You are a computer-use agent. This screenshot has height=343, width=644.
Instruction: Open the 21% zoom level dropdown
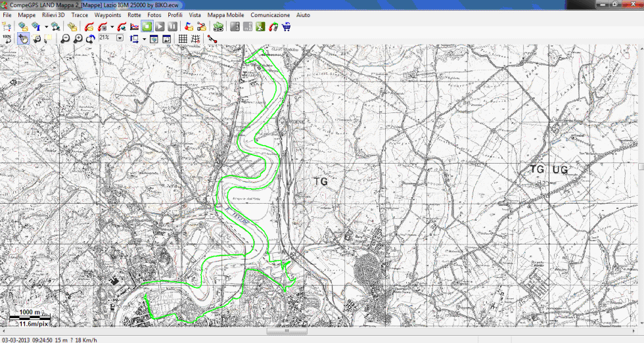click(x=120, y=38)
